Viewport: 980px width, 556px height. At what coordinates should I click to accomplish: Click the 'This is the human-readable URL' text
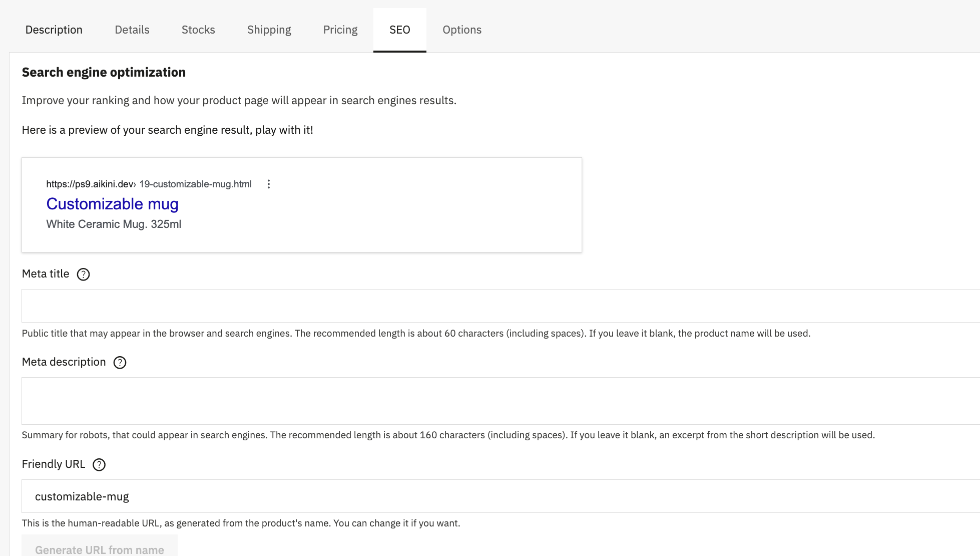[x=241, y=523]
